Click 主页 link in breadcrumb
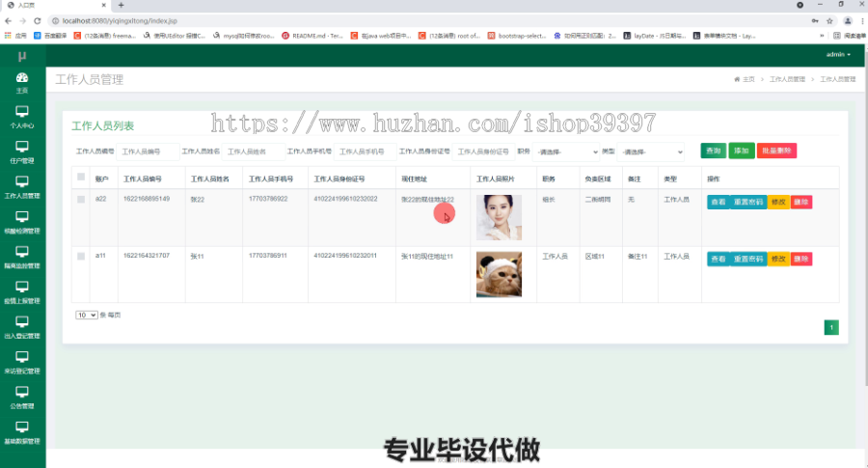The width and height of the screenshot is (868, 468). [748, 79]
